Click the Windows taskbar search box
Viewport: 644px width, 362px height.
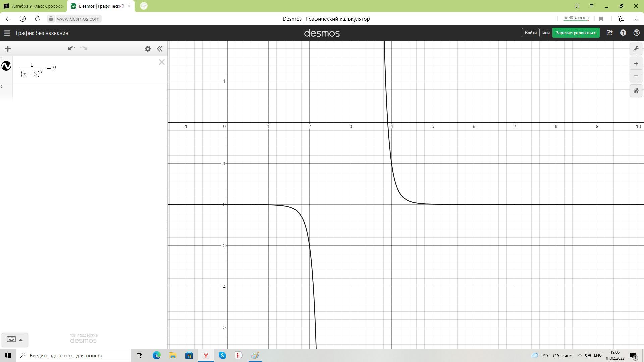coord(74,355)
